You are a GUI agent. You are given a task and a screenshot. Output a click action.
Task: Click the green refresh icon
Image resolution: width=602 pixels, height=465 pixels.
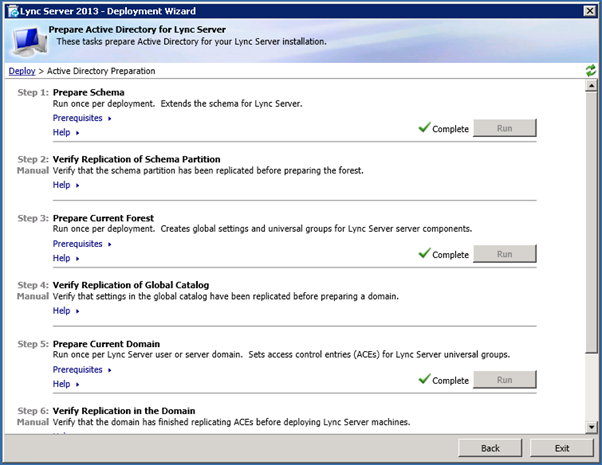[x=591, y=72]
